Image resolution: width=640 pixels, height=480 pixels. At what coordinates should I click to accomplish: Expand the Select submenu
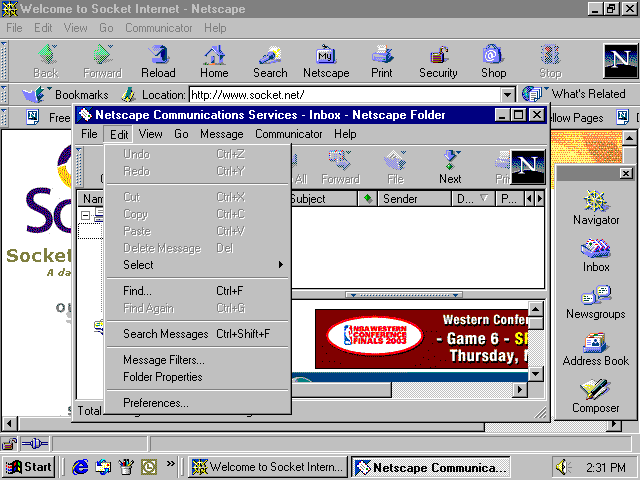197,265
